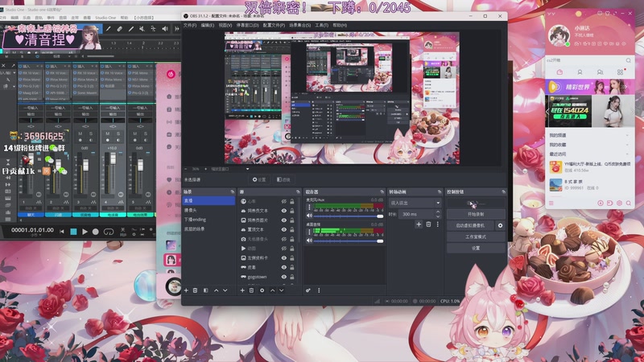This screenshot has height=362, width=644.
Task: Enable 工作室模式 studio mode
Action: [476, 237]
